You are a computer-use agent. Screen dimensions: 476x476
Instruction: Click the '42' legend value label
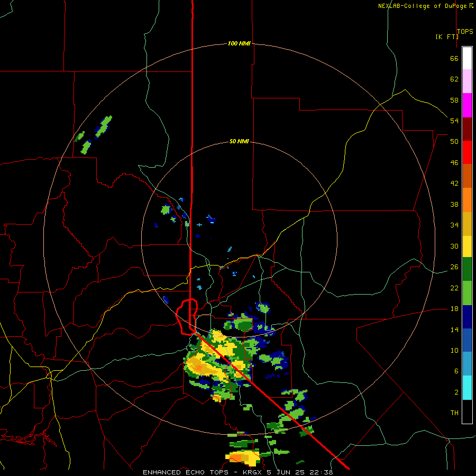(454, 184)
